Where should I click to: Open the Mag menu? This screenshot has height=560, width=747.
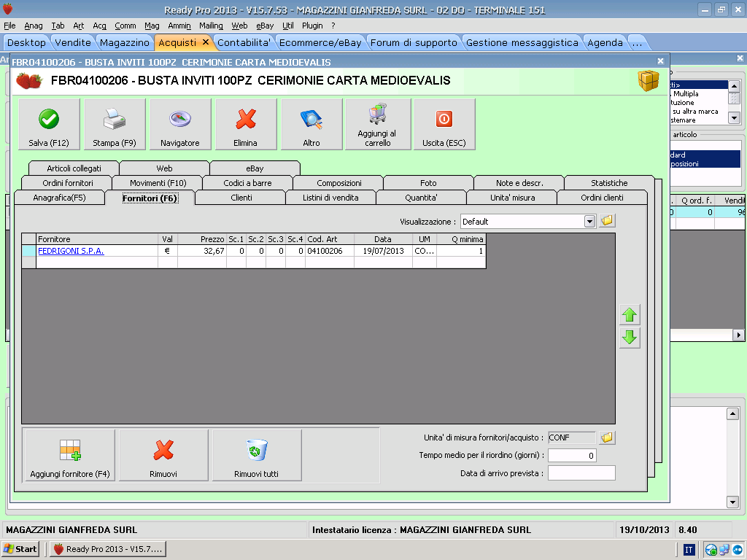(x=152, y=26)
